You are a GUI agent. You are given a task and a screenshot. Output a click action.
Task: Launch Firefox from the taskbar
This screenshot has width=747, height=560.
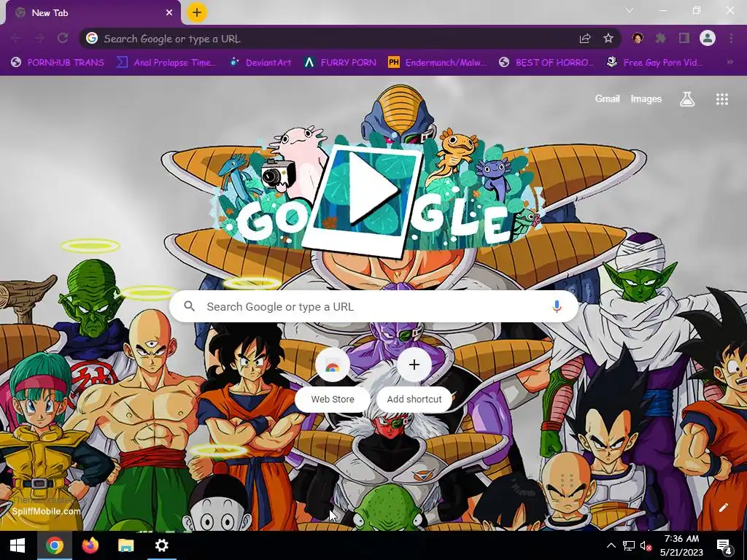point(90,545)
